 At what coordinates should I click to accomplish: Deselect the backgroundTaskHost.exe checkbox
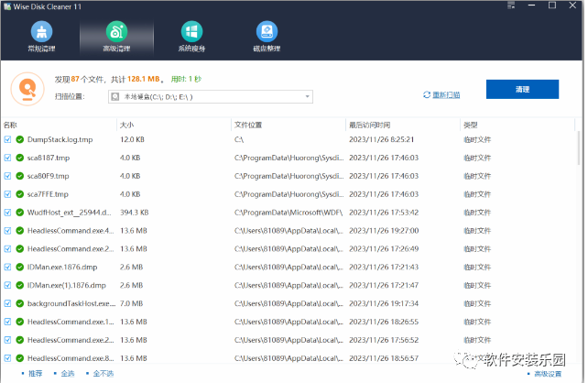pos(7,302)
